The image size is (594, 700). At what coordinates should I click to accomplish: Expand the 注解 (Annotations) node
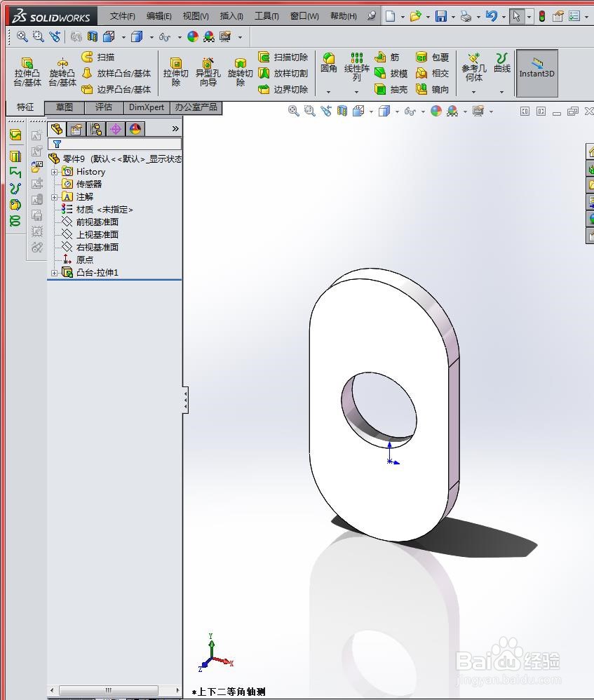tap(55, 197)
